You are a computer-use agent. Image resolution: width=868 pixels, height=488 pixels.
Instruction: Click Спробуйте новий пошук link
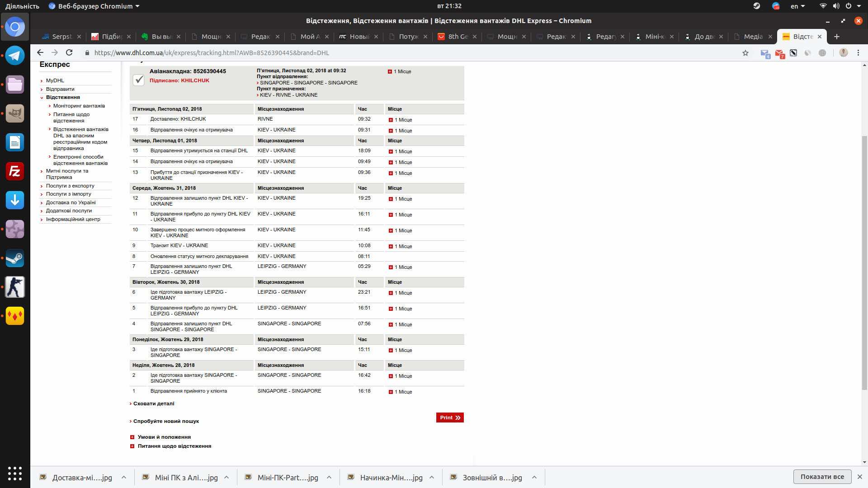[166, 421]
